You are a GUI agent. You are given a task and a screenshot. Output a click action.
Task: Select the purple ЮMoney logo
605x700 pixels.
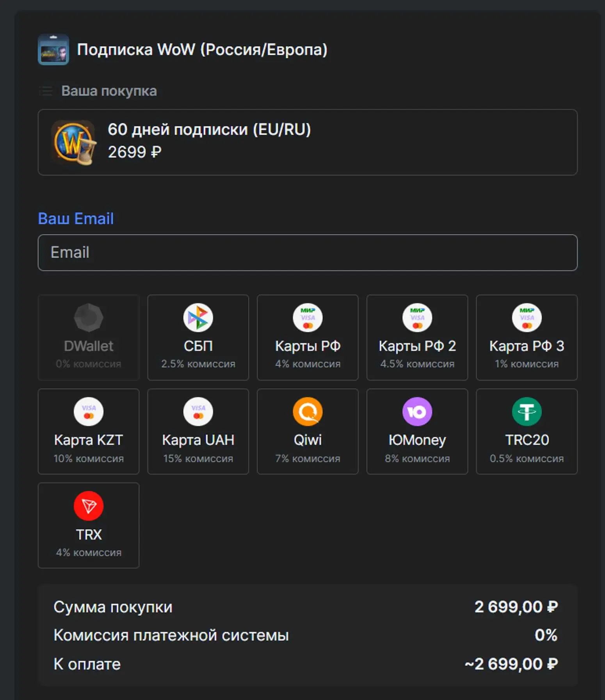point(417,411)
